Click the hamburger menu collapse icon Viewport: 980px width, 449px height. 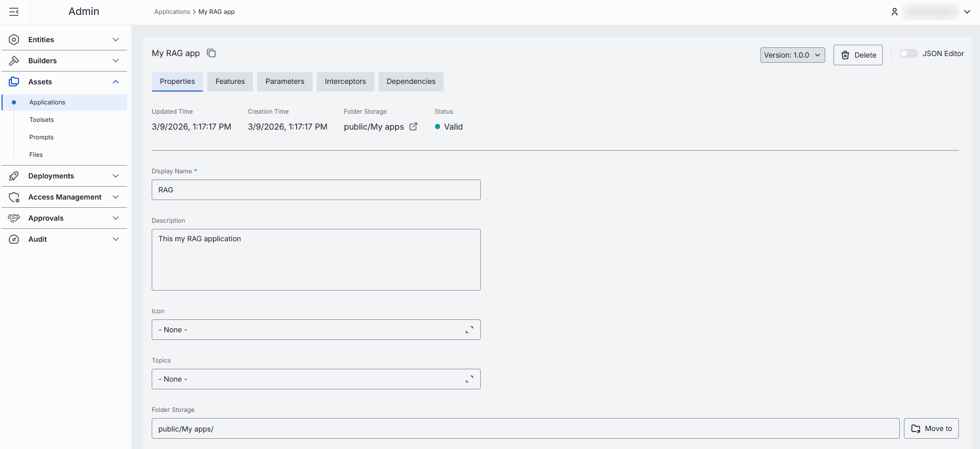pyautogui.click(x=14, y=12)
